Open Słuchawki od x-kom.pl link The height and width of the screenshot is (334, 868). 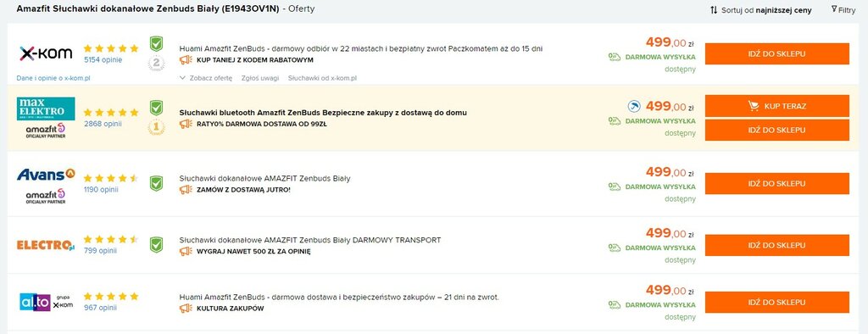[322, 78]
